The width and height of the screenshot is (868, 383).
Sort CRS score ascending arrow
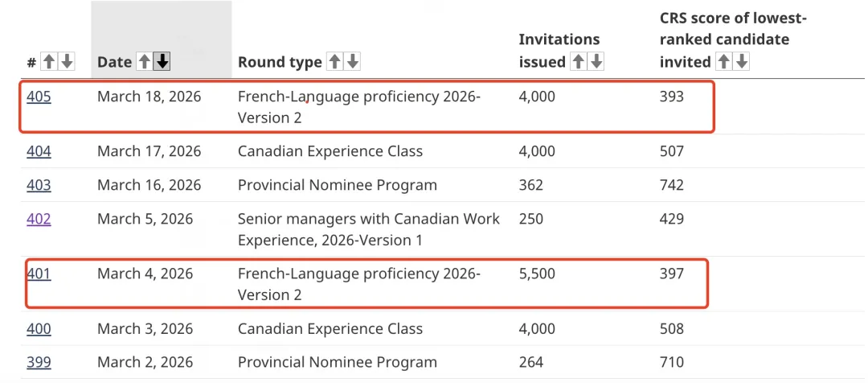coord(723,62)
